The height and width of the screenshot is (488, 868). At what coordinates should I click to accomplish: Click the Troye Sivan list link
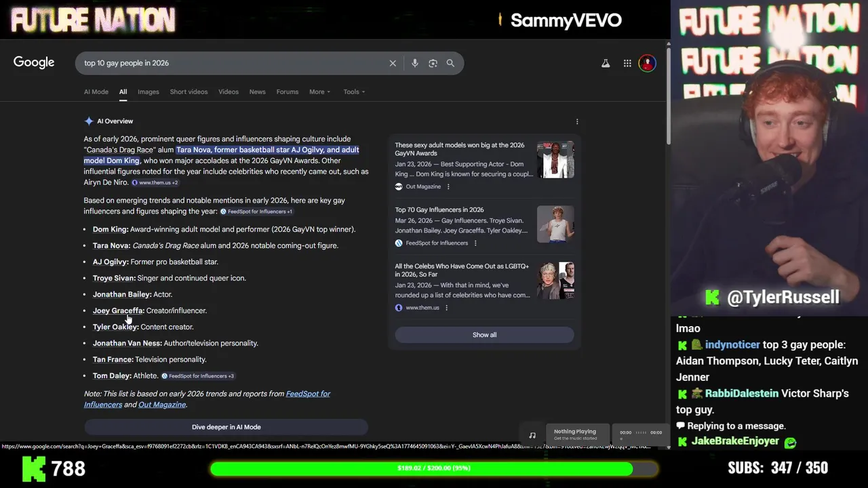click(x=114, y=278)
